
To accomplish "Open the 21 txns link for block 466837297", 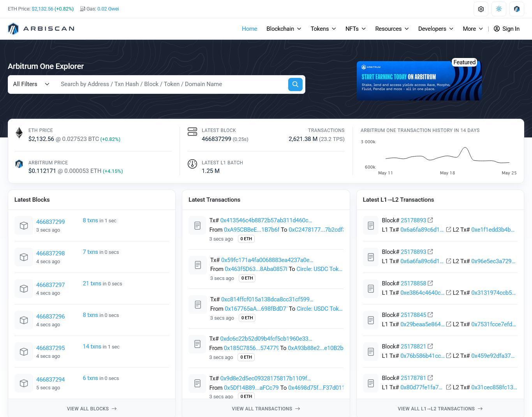I will click(x=92, y=283).
